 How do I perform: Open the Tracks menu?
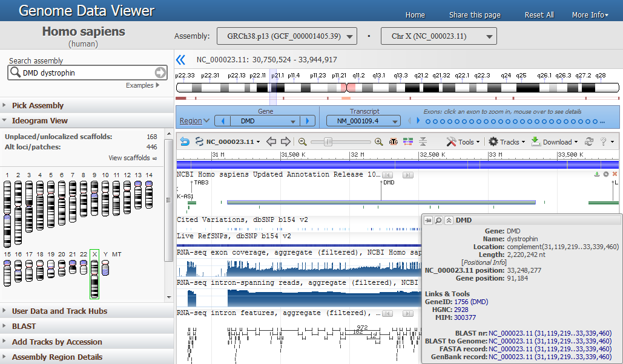point(507,141)
